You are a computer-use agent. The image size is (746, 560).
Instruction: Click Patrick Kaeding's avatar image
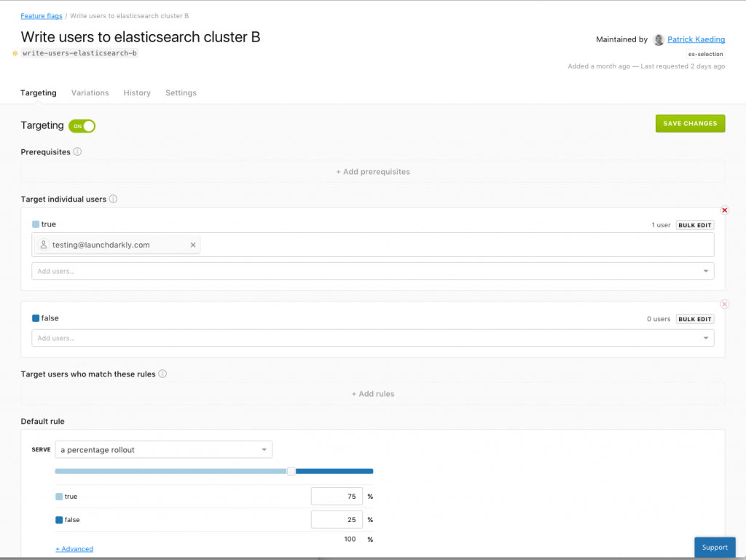pyautogui.click(x=659, y=39)
